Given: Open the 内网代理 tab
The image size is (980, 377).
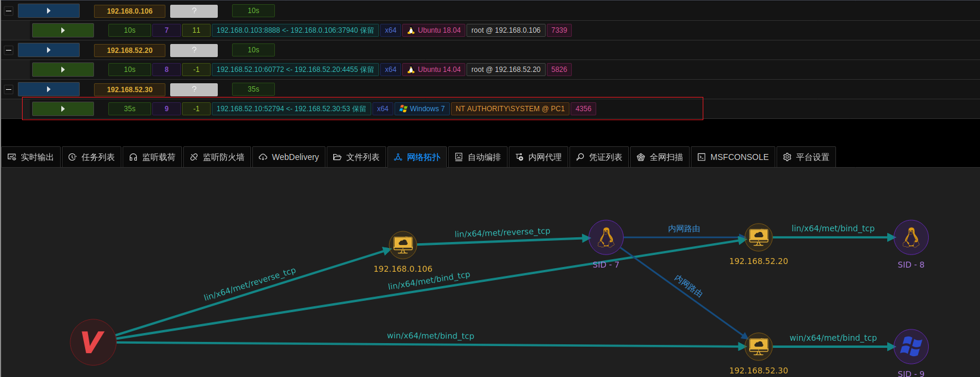Looking at the screenshot, I should [538, 157].
